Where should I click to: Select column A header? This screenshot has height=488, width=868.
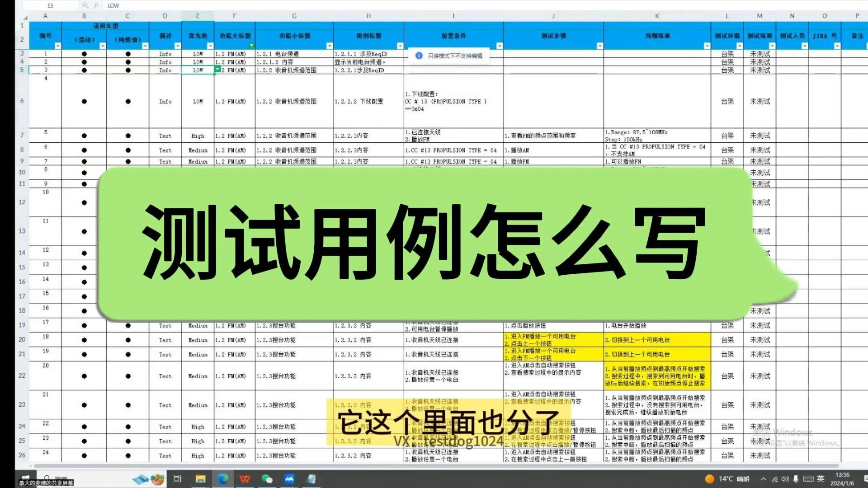tap(45, 16)
